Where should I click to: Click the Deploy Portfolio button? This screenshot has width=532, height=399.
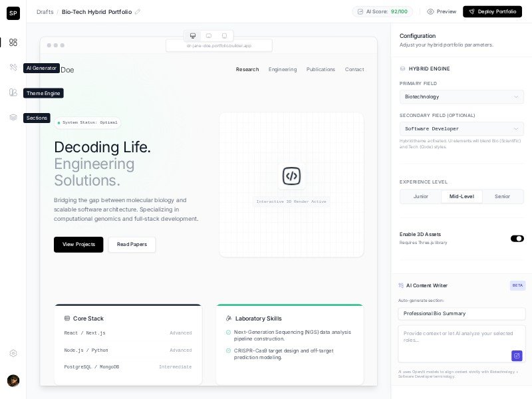click(x=492, y=11)
